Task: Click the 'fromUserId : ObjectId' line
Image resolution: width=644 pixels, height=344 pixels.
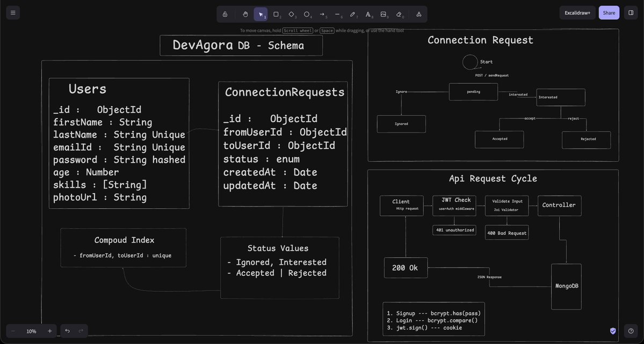Action: click(285, 132)
